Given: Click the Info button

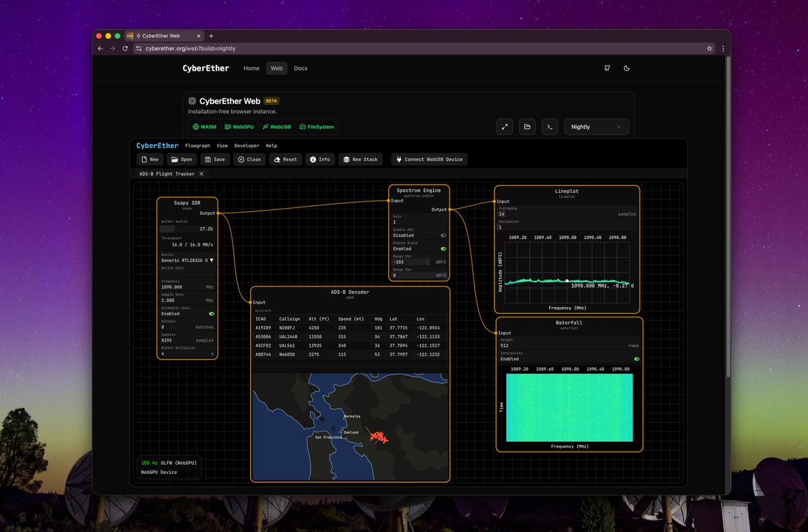Looking at the screenshot, I should coord(320,160).
